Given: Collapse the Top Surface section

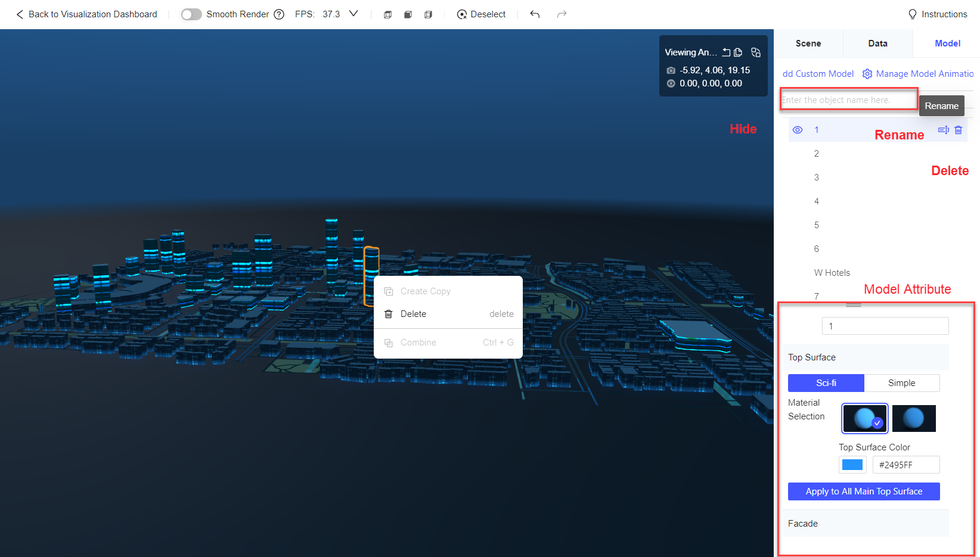Looking at the screenshot, I should point(864,357).
